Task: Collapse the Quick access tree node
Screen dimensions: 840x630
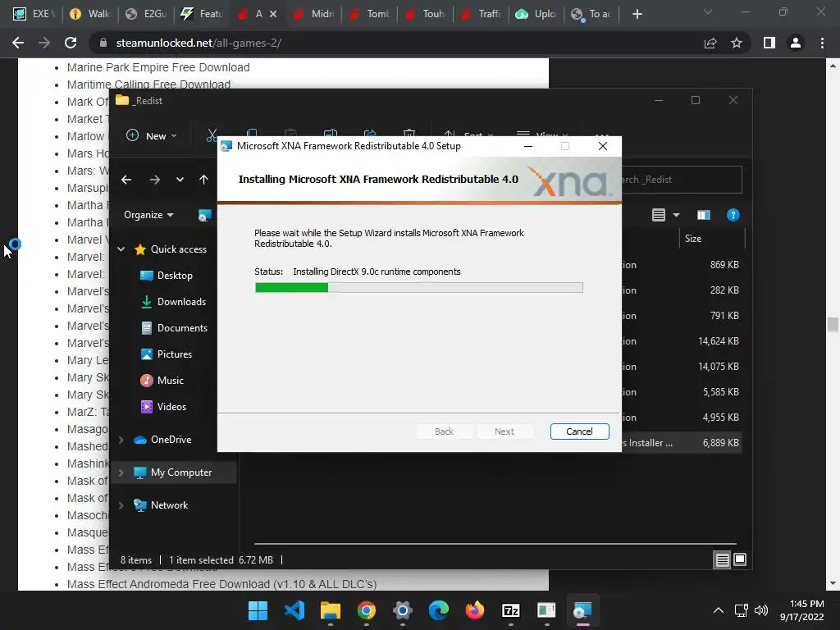Action: 121,249
